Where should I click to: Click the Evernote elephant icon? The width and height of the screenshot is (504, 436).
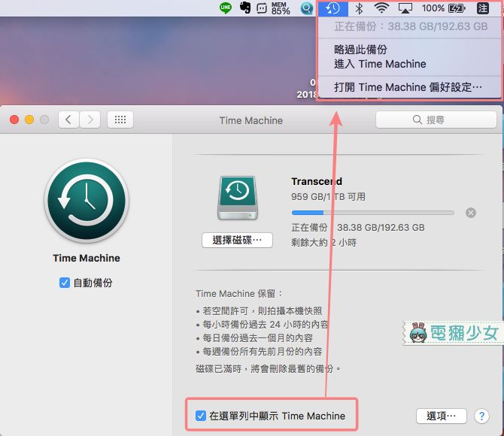click(245, 8)
